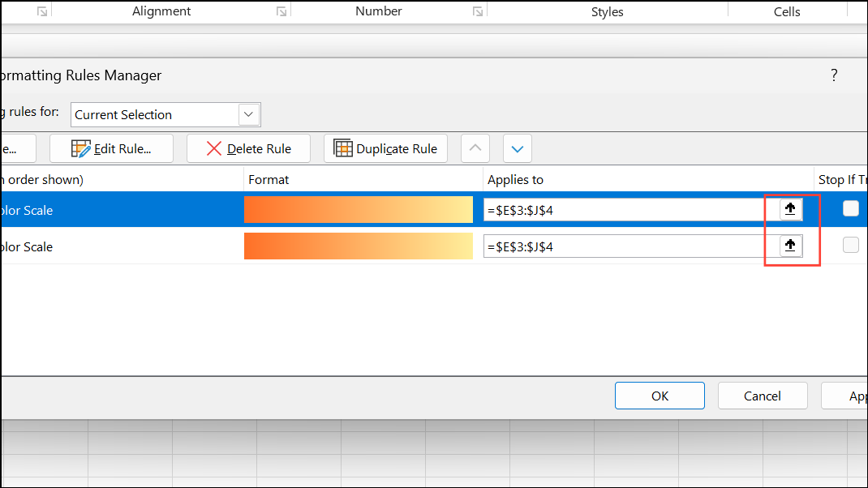This screenshot has height=488, width=868.
Task: Open the Number group dialog launcher
Action: pyautogui.click(x=477, y=10)
